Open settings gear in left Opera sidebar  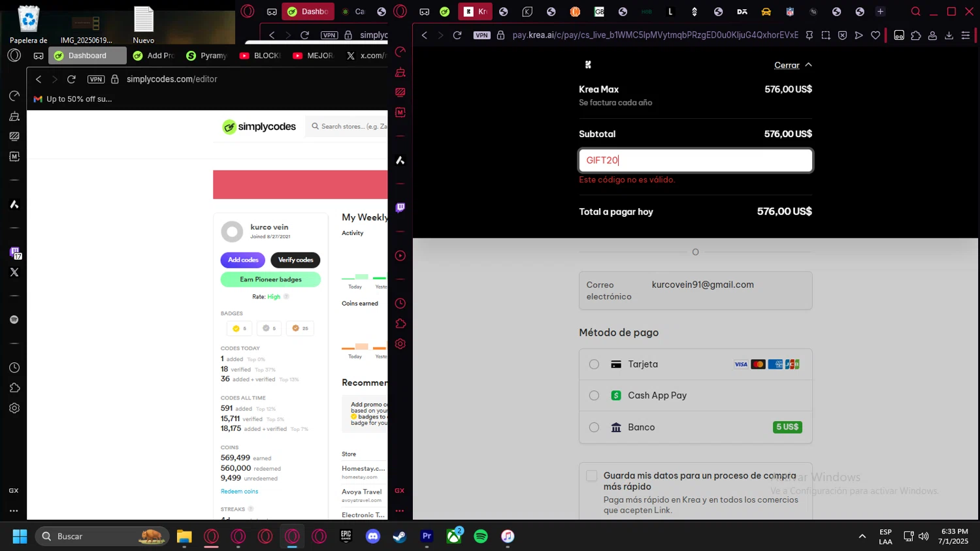14,408
